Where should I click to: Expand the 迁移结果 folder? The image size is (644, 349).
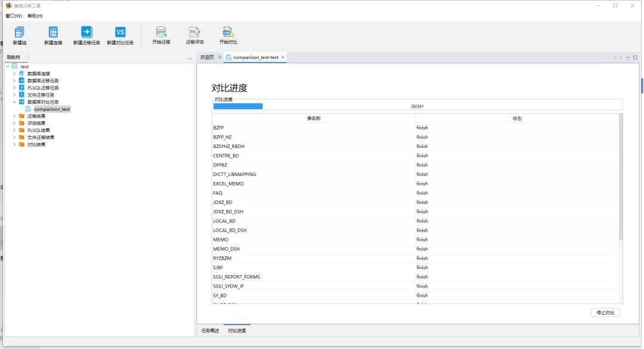(14, 116)
